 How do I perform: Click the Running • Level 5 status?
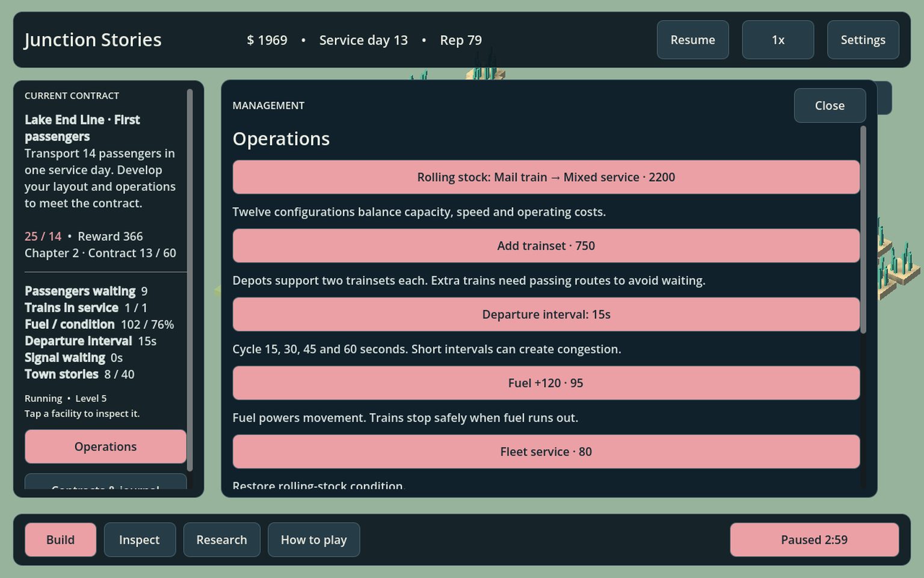[66, 399]
